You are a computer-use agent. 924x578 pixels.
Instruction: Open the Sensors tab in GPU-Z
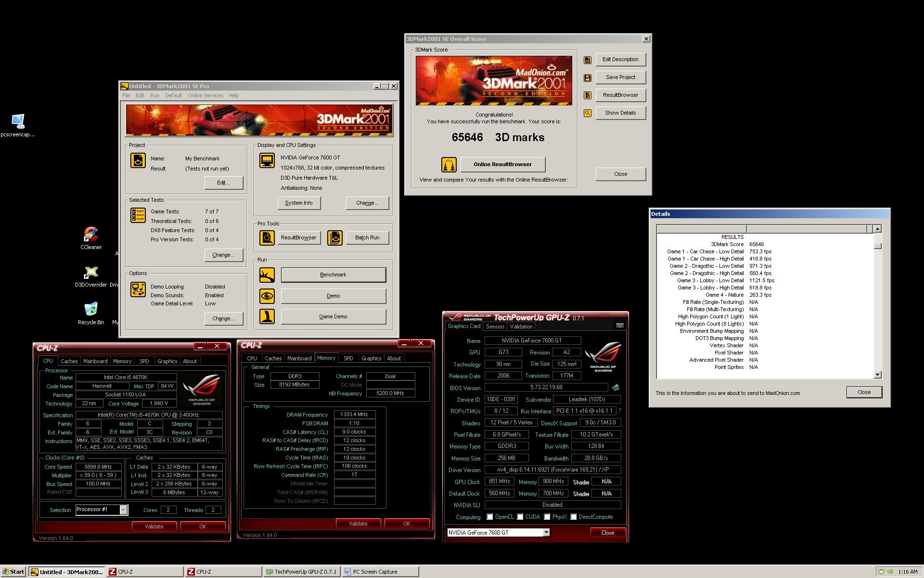[495, 327]
